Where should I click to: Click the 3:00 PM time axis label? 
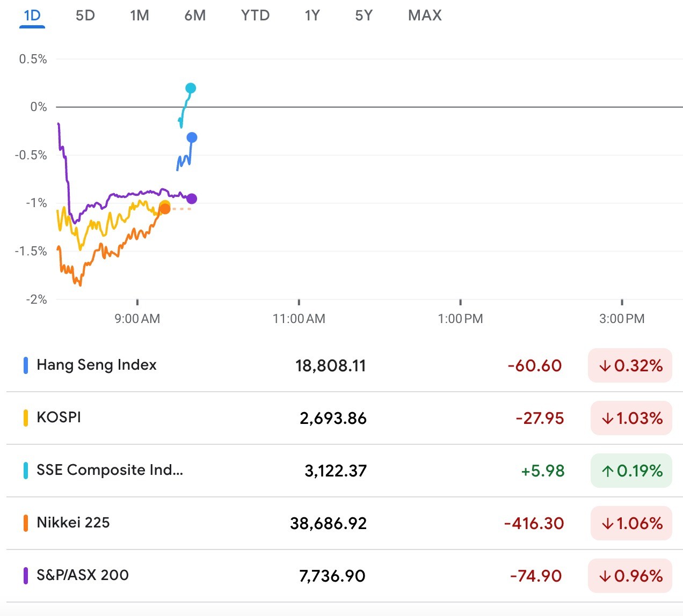622,319
